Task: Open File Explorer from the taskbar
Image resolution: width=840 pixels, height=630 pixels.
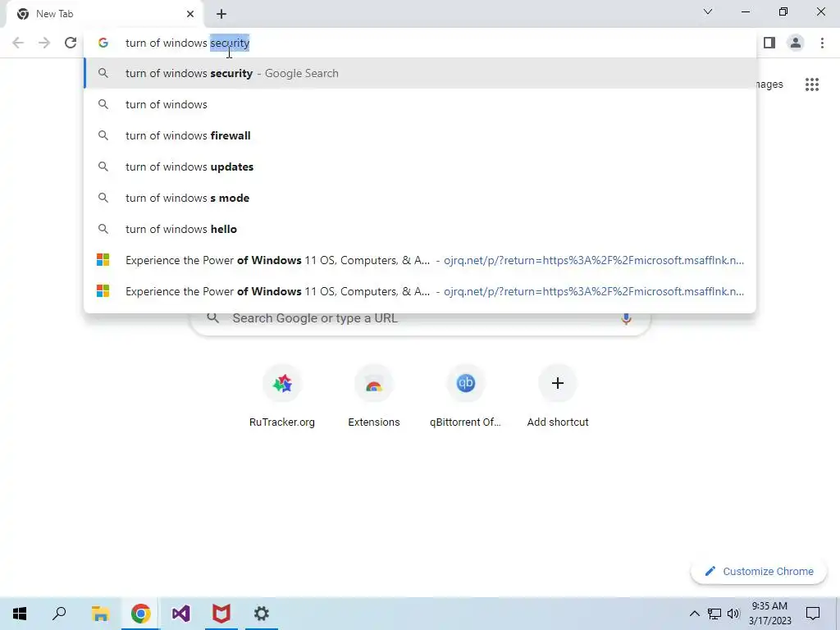Action: pos(100,614)
